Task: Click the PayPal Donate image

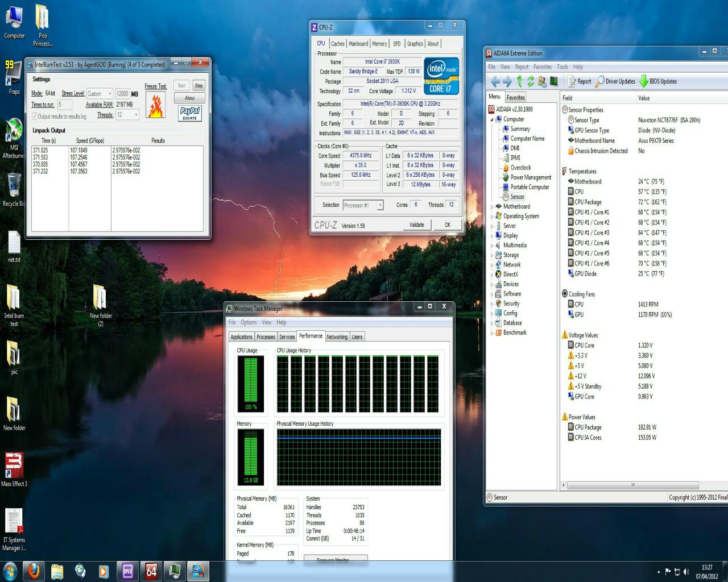Action: pos(190,113)
